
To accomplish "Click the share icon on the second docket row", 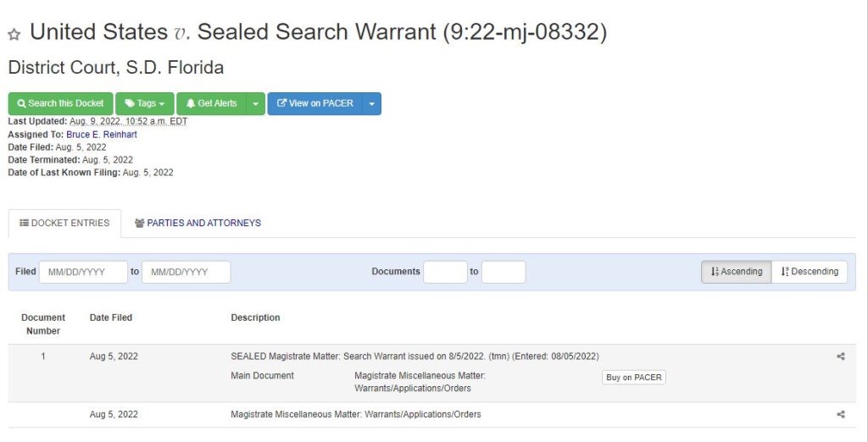I will coord(841,415).
